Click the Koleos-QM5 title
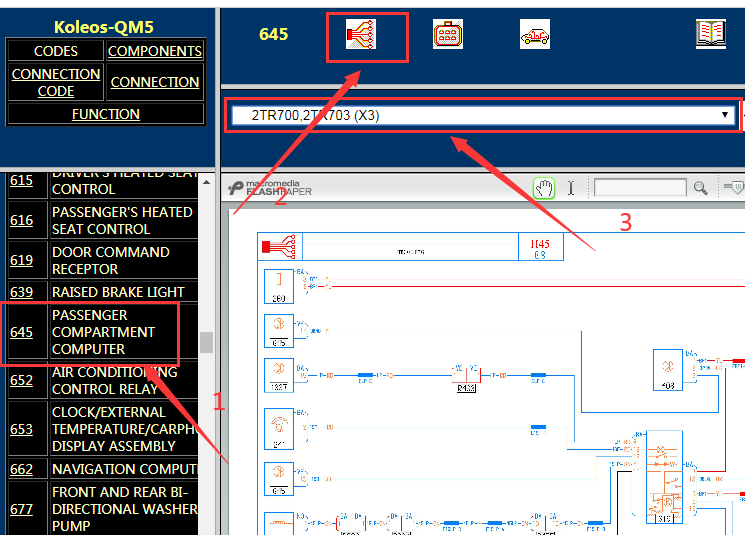Screen dimensions: 745x535 tap(104, 27)
